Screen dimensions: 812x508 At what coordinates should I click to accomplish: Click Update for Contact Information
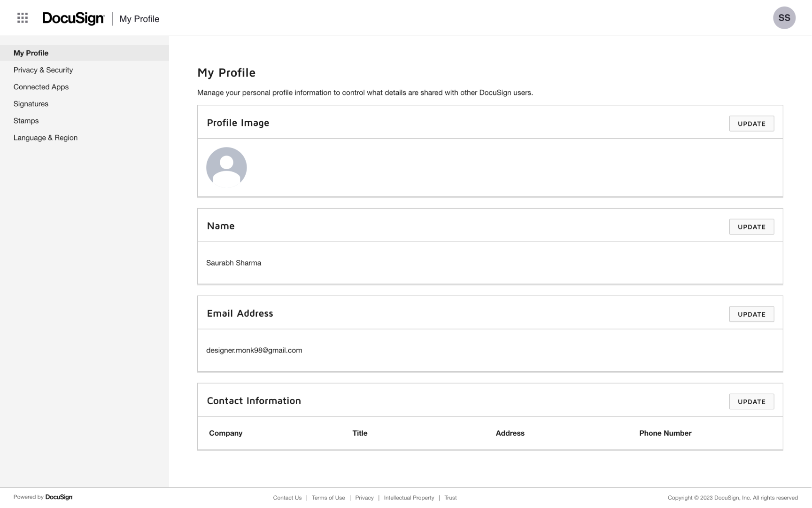click(x=751, y=402)
